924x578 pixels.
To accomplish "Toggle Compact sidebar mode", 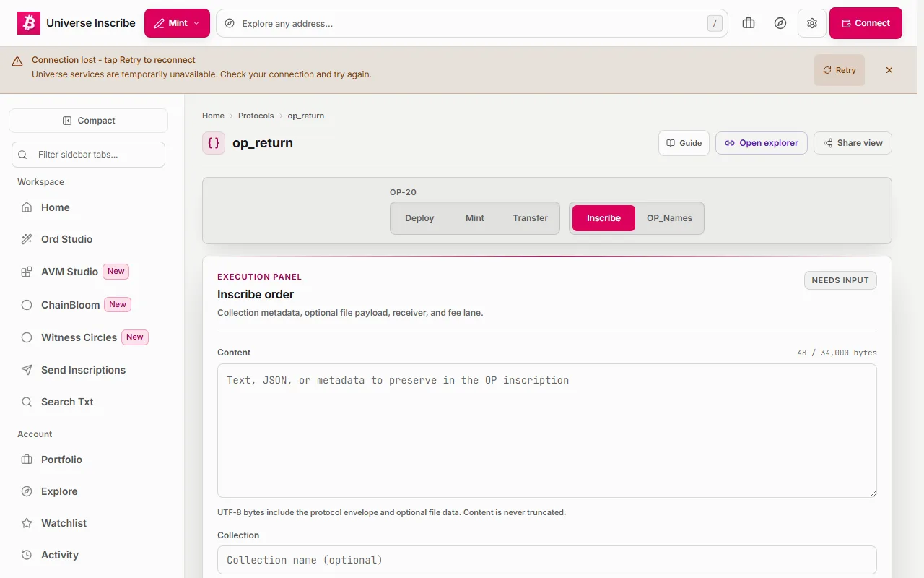I will pos(88,121).
